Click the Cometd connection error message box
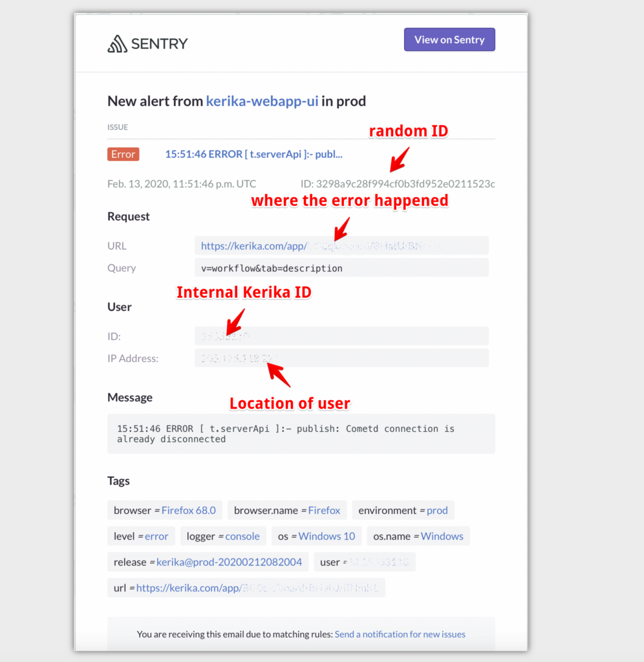644x662 pixels. point(301,434)
